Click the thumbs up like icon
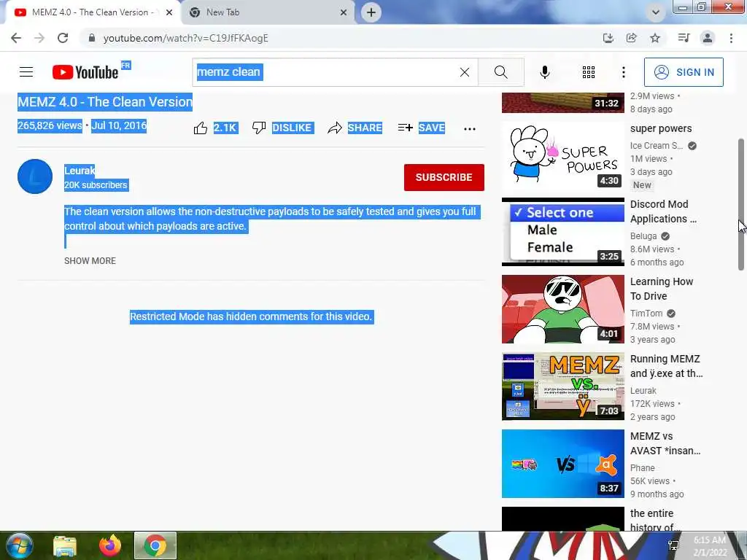 click(x=201, y=128)
